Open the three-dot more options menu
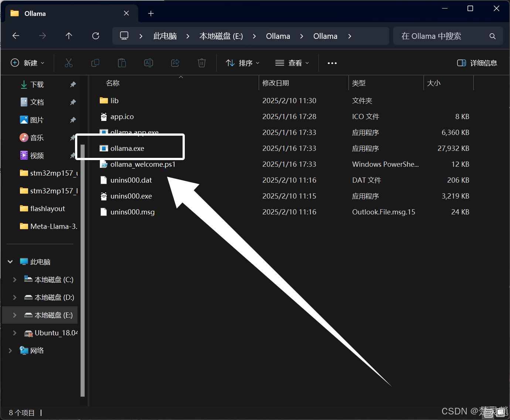The height and width of the screenshot is (420, 510). (x=332, y=63)
